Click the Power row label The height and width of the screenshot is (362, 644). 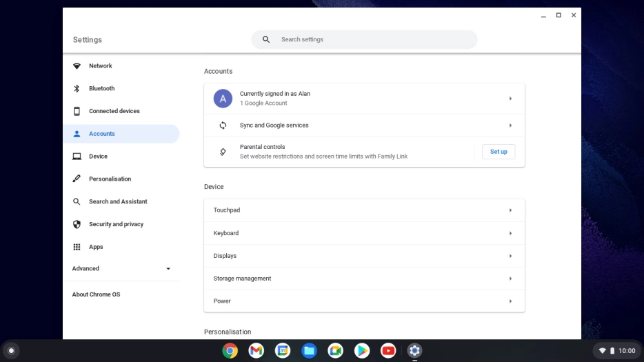(222, 301)
